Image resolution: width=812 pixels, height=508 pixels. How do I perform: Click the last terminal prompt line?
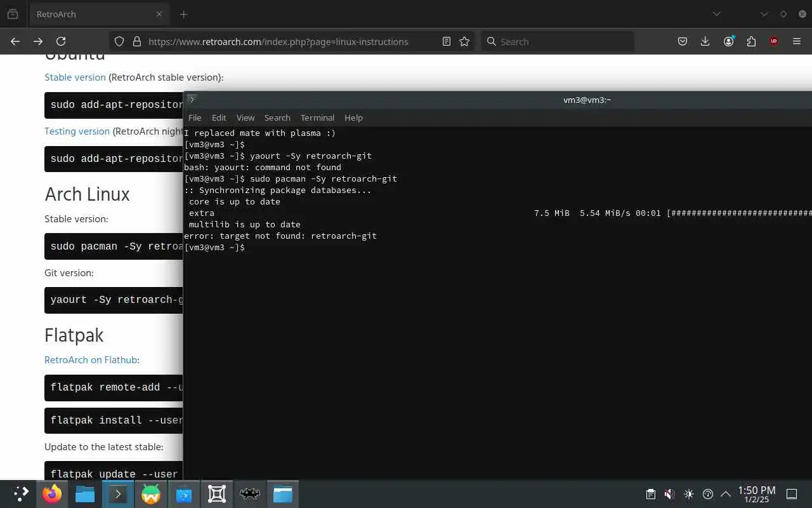(214, 247)
